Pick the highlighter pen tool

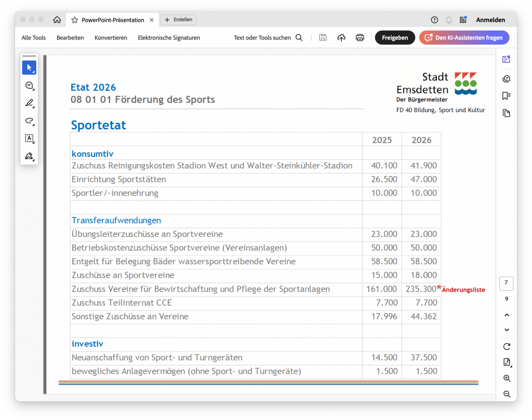pos(29,103)
